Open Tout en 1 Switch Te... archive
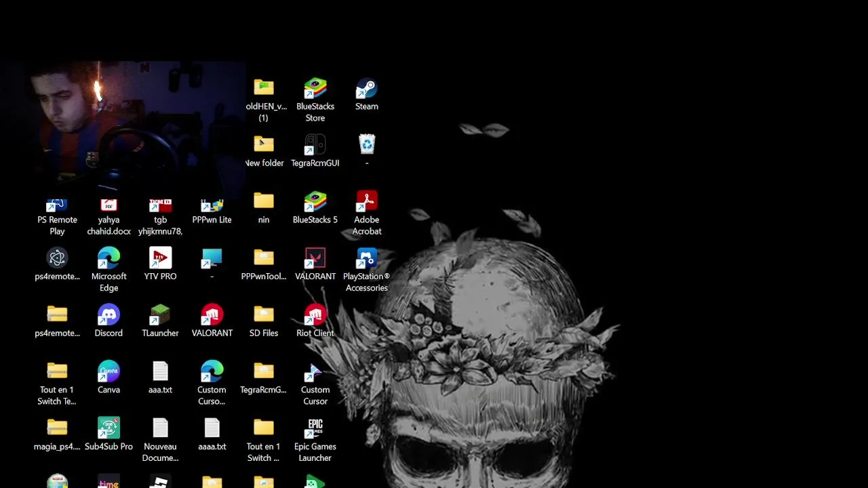 (x=57, y=384)
